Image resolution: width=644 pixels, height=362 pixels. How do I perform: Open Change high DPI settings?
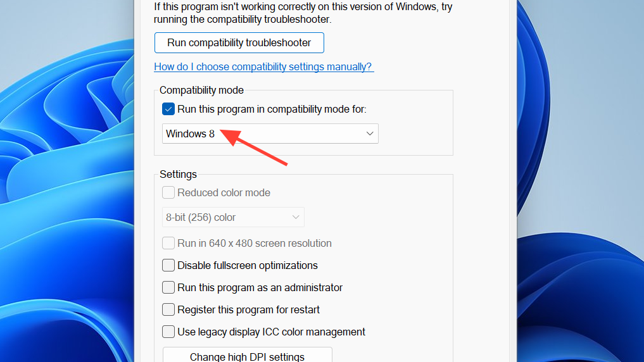tap(247, 356)
